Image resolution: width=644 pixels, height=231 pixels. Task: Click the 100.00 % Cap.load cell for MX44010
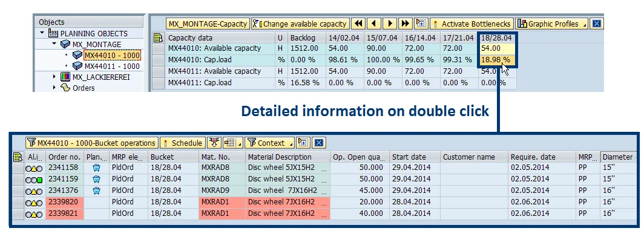tap(383, 60)
